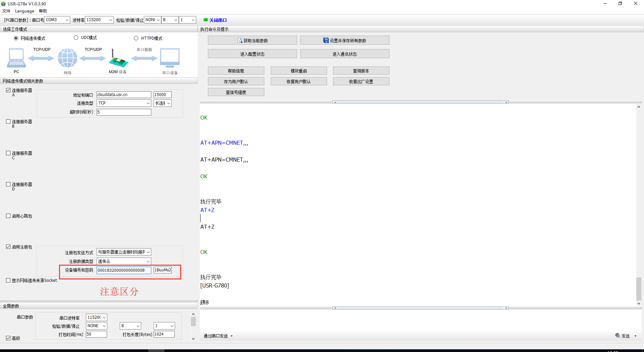Click the device ID input field 00018320000000000008
The height and width of the screenshot is (352, 644).
click(123, 270)
